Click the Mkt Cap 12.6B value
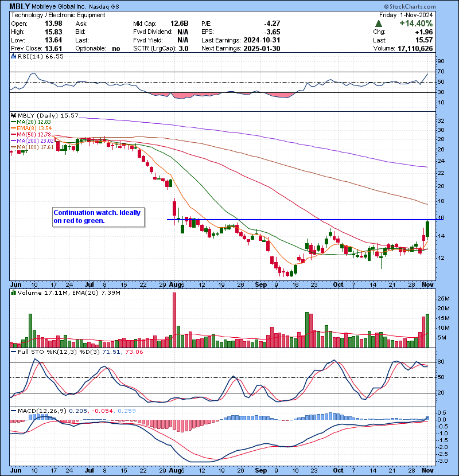The image size is (459, 476). point(179,24)
